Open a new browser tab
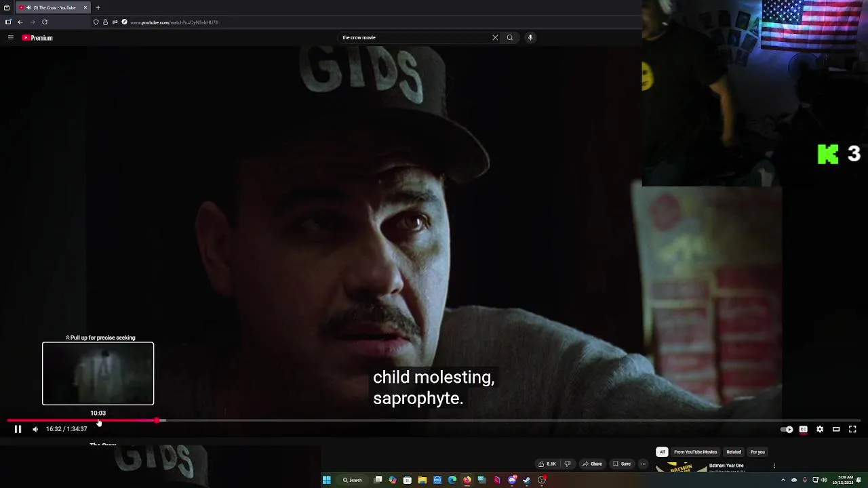Screen dimensions: 868x488 (98, 7)
